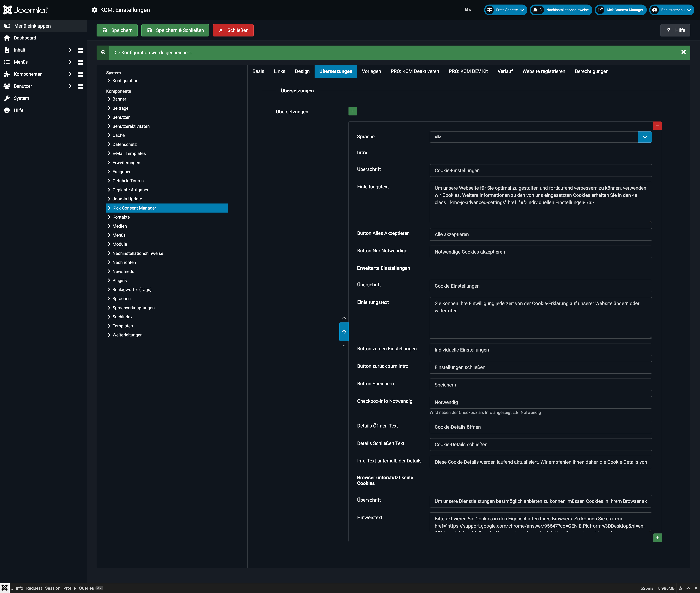Click the red Schließen button

233,30
